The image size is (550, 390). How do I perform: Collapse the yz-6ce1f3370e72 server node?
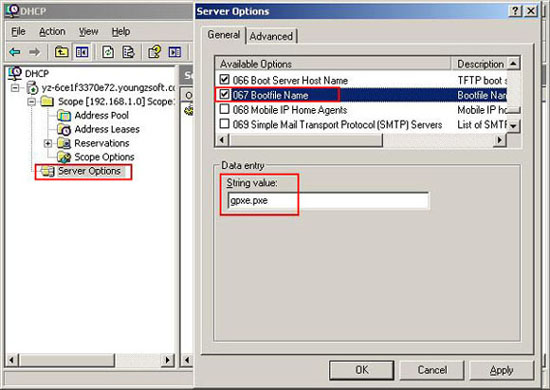pyautogui.click(x=15, y=88)
